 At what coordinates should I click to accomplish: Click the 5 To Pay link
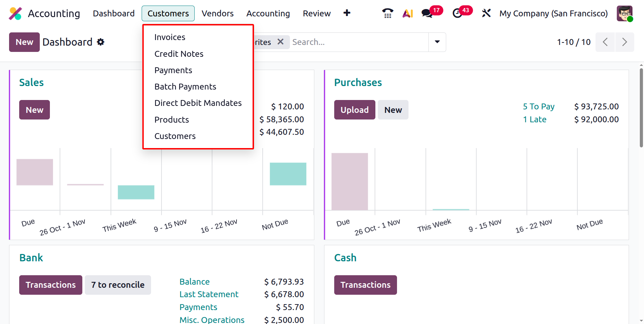click(x=538, y=106)
